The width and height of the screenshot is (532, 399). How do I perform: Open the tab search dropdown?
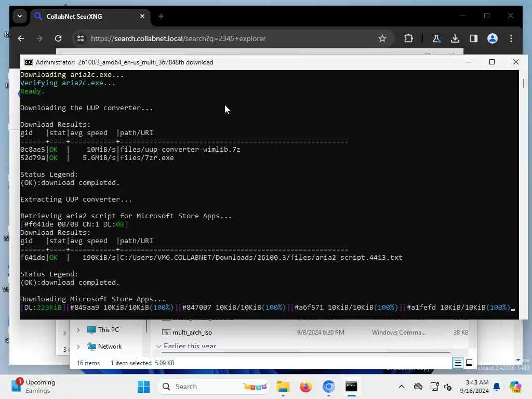(x=20, y=16)
